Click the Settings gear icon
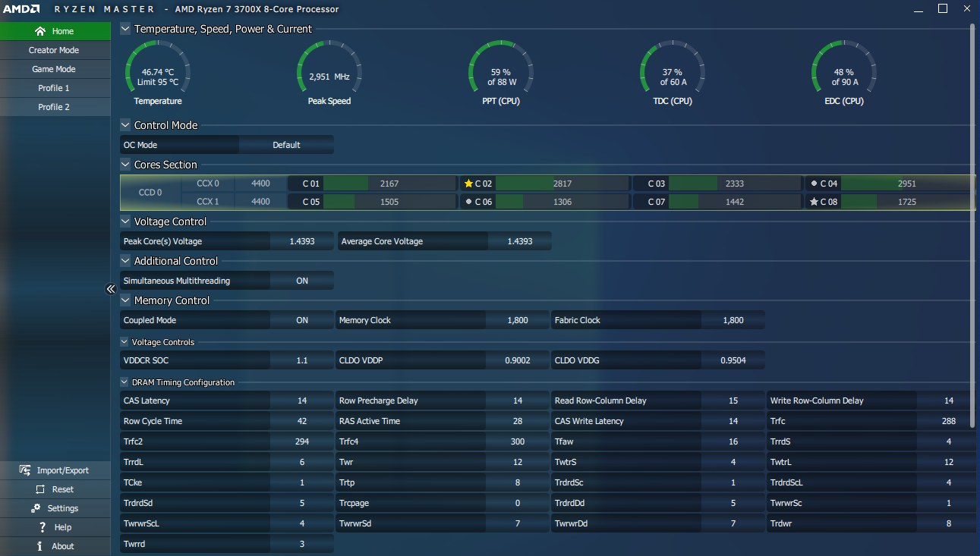 tap(35, 508)
